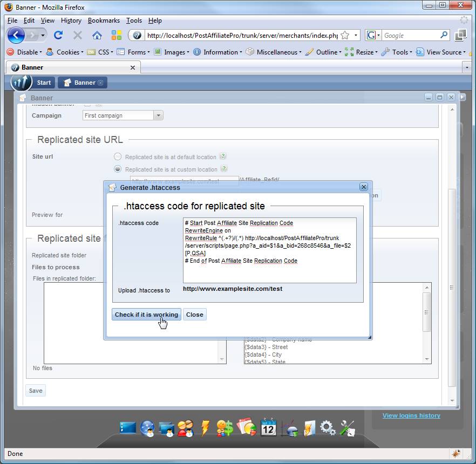Screen dimensions: 476x464
Task: Open the screens with user dock icon
Action: coord(167,429)
